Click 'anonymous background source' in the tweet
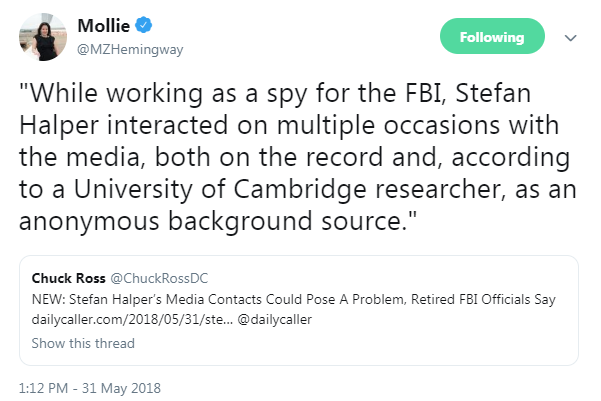The height and width of the screenshot is (401, 601). pyautogui.click(x=210, y=219)
